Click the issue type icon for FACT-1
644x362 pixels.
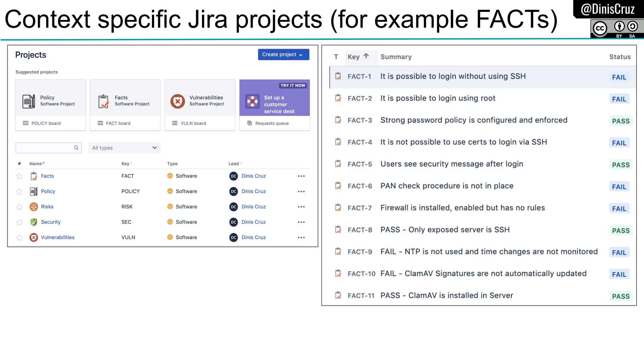coord(338,76)
